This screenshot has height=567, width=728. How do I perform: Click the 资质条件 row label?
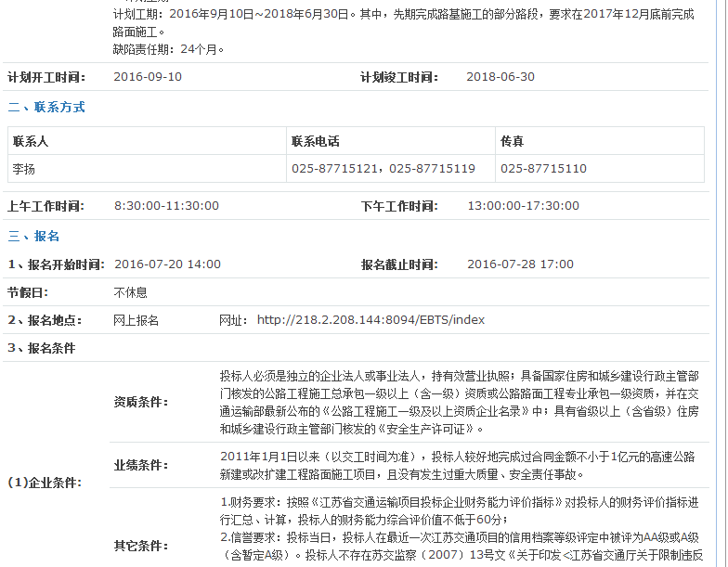(x=141, y=402)
